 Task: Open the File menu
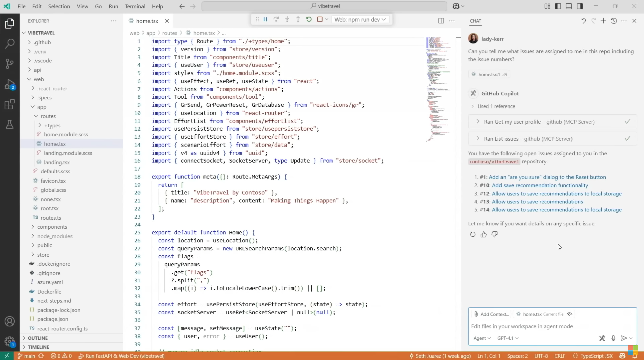[21, 6]
